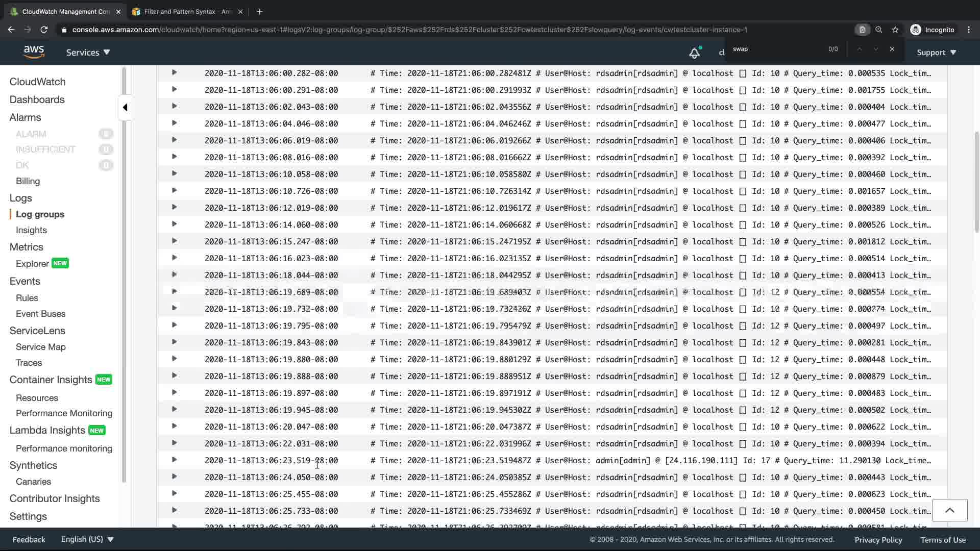Open new browser tab plus button
The width and height of the screenshot is (980, 551).
(x=259, y=11)
